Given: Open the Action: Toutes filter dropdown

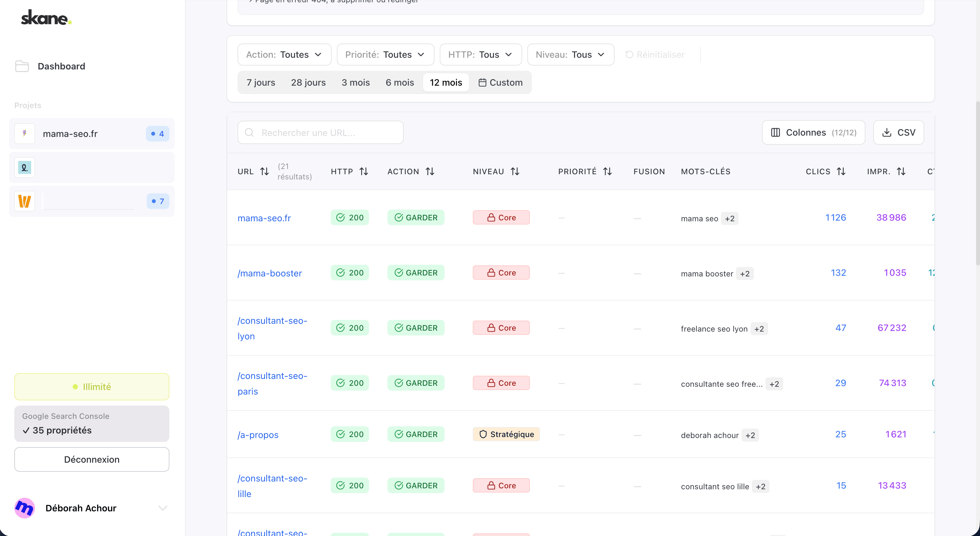Looking at the screenshot, I should pos(284,55).
